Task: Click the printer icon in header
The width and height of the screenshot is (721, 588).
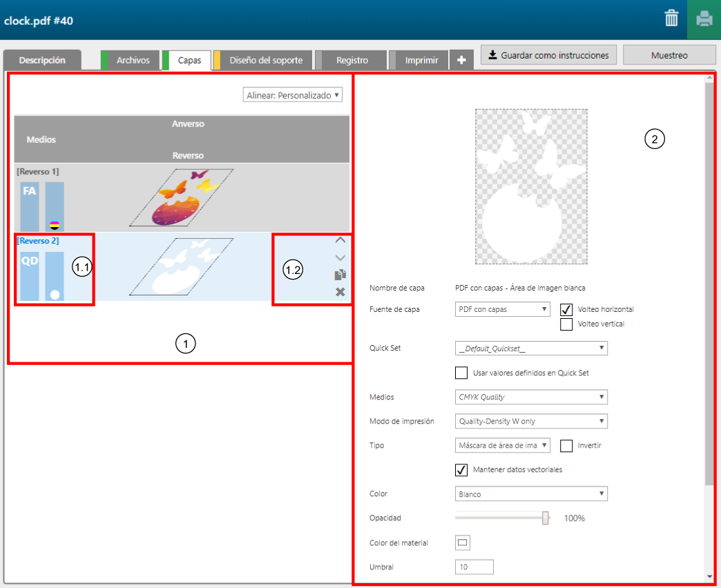Action: coord(704,19)
